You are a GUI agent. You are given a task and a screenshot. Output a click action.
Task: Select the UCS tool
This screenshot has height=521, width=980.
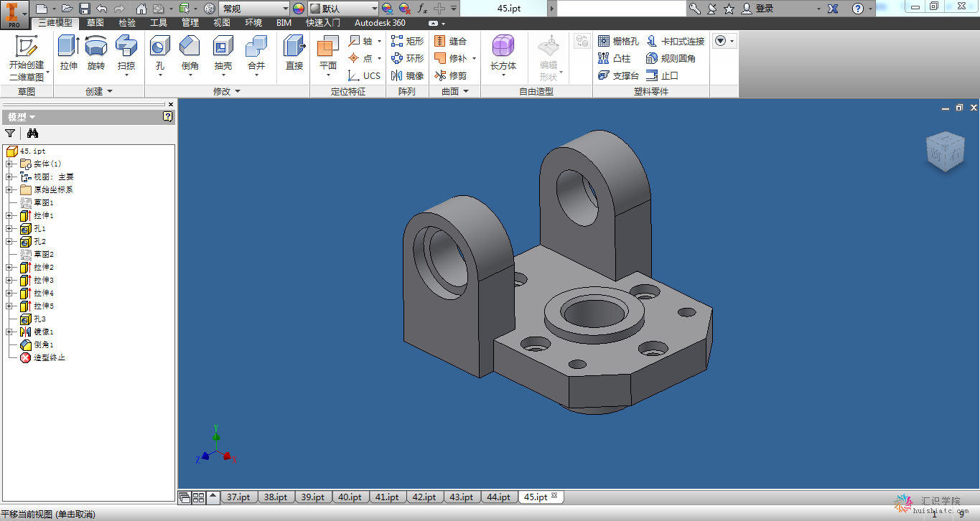364,75
